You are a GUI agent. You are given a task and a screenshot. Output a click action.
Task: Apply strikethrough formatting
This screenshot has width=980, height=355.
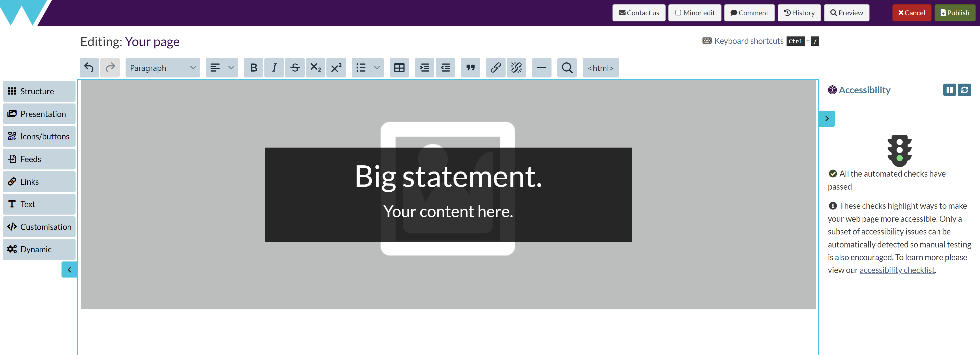(x=295, y=68)
